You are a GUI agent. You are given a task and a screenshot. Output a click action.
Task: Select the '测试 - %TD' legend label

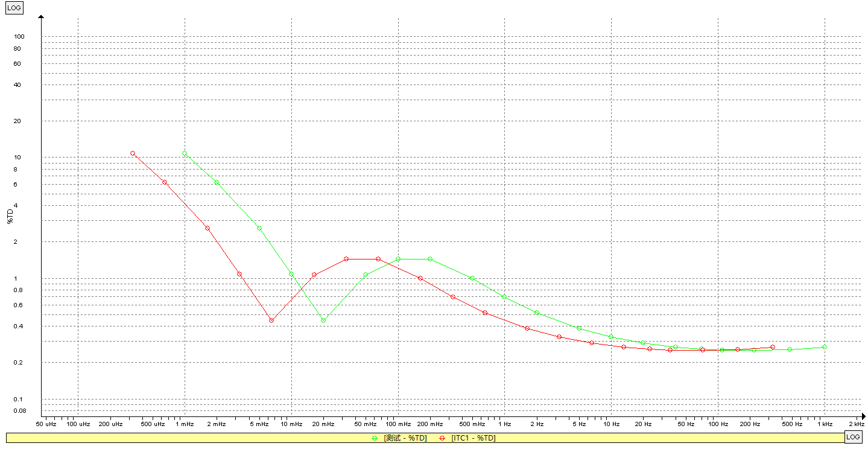(x=405, y=438)
